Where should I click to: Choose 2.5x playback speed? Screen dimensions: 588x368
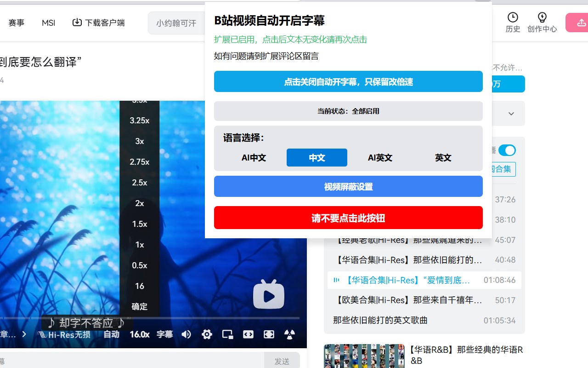coord(140,183)
